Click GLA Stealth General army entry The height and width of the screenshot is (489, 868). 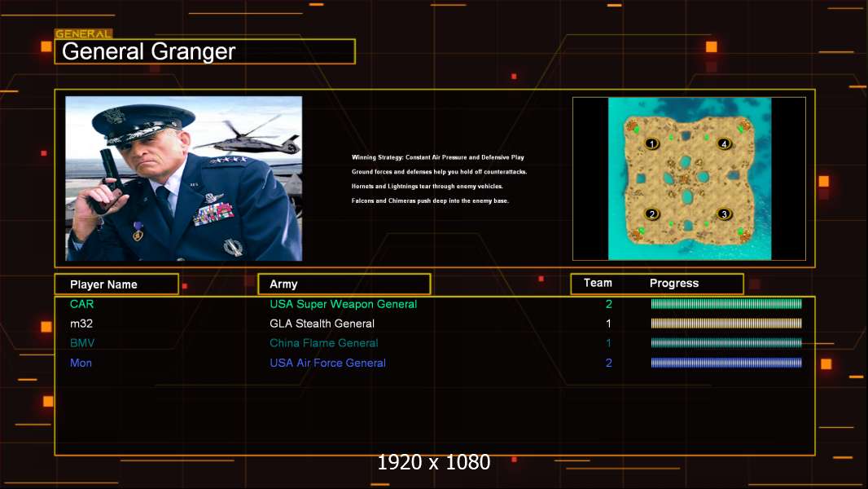(x=322, y=324)
